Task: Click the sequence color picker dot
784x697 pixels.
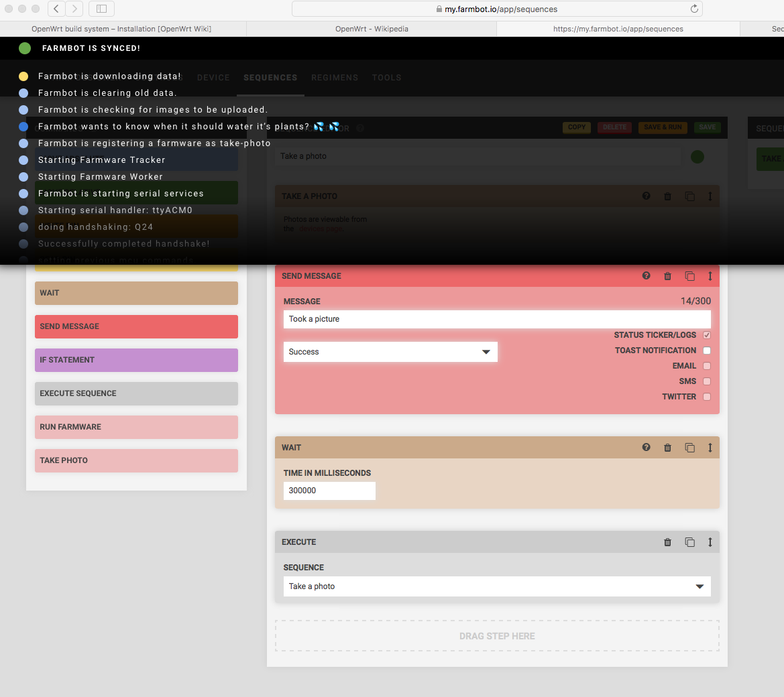Action: (x=697, y=157)
